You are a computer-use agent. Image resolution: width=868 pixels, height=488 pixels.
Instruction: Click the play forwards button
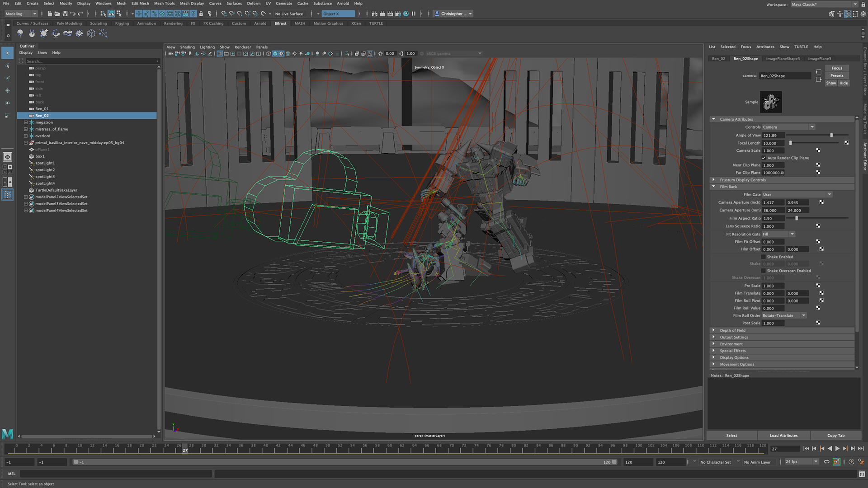(x=837, y=449)
